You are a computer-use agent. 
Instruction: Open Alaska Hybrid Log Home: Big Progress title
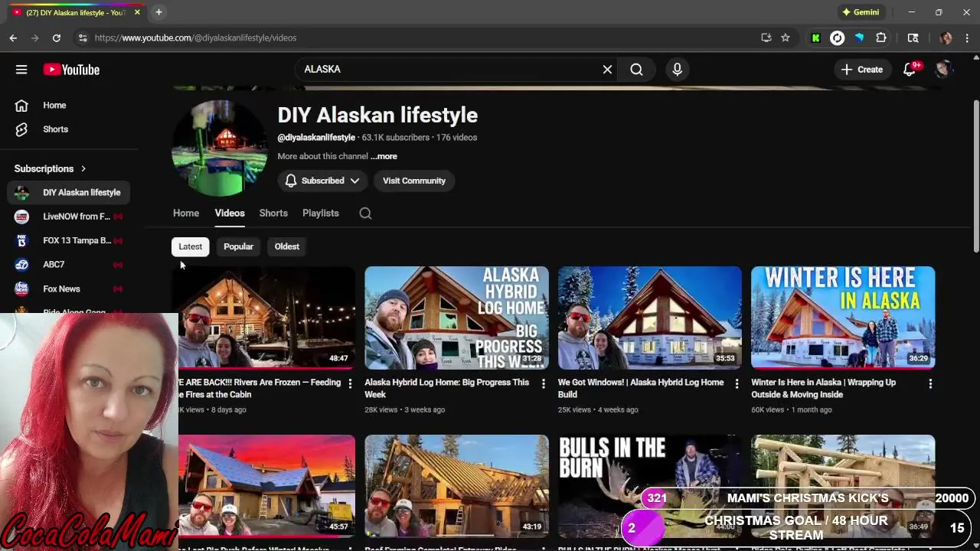447,388
